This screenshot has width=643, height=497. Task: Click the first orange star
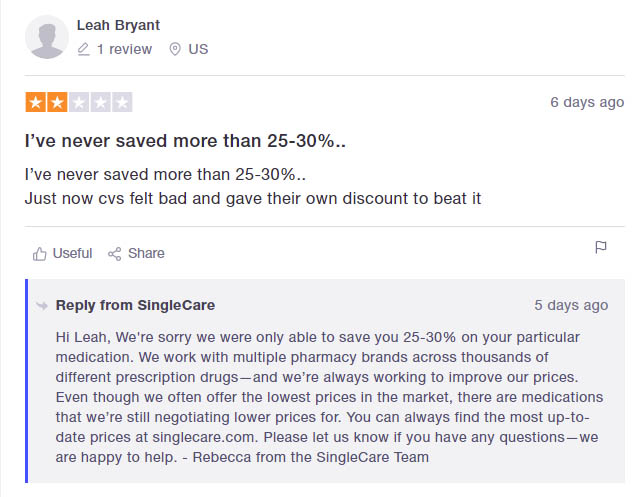click(x=36, y=102)
